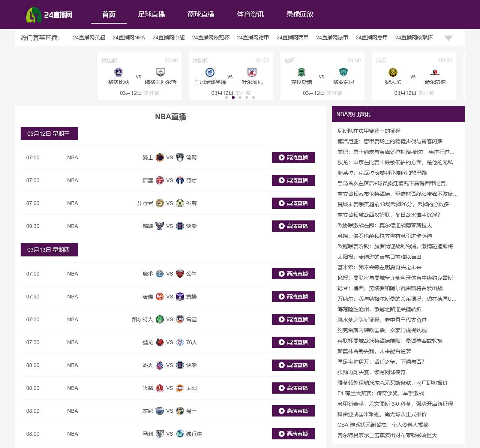Read news 太阳报：麦迪逊的豪宅目前难以售出
This screenshot has height=448, width=480.
click(379, 257)
